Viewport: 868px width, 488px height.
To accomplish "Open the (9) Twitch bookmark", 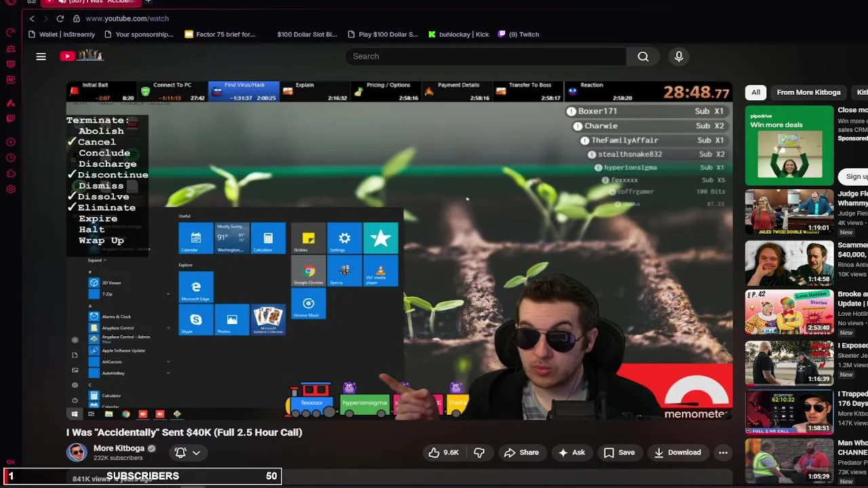I will (x=519, y=35).
